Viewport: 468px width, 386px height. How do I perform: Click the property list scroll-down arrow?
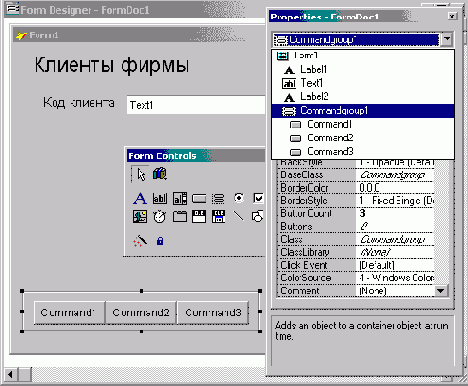pyautogui.click(x=441, y=291)
